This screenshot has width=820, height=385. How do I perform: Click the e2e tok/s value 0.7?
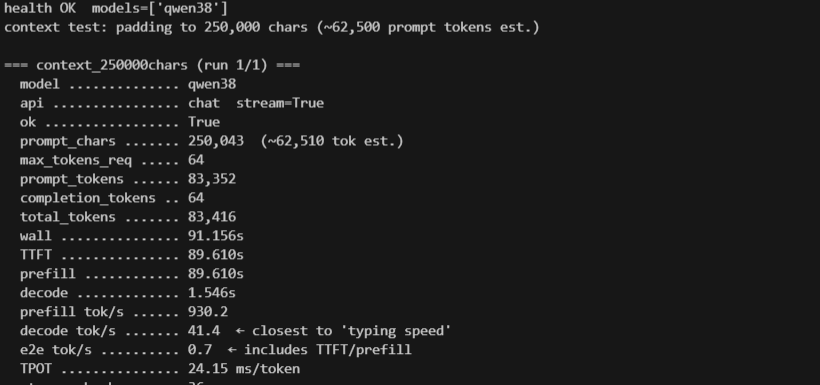[x=200, y=350]
